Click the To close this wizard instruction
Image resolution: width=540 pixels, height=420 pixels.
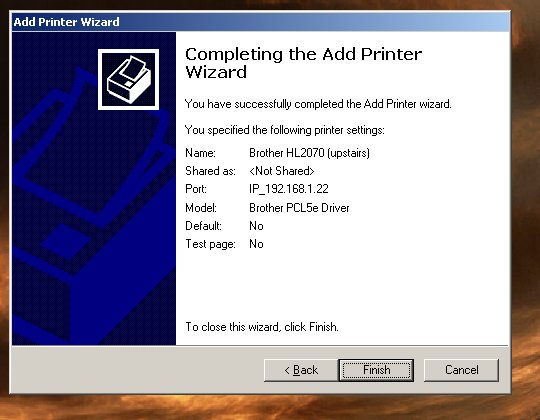262,327
